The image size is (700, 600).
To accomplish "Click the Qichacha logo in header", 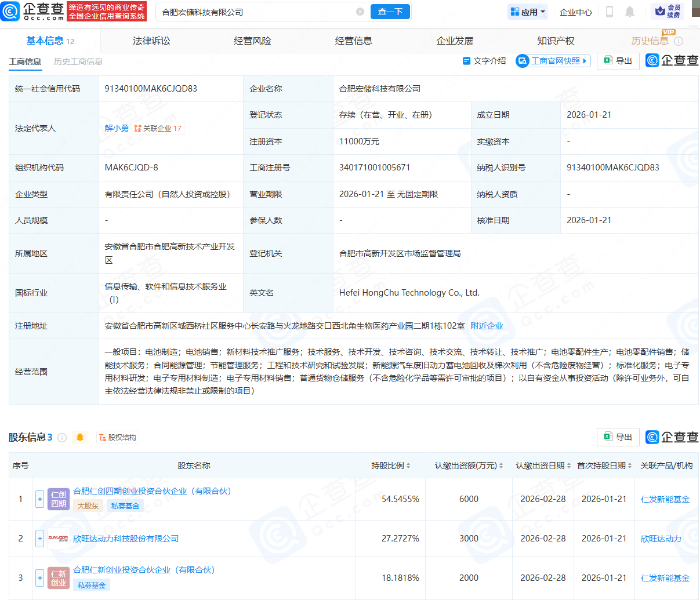I will pos(32,11).
